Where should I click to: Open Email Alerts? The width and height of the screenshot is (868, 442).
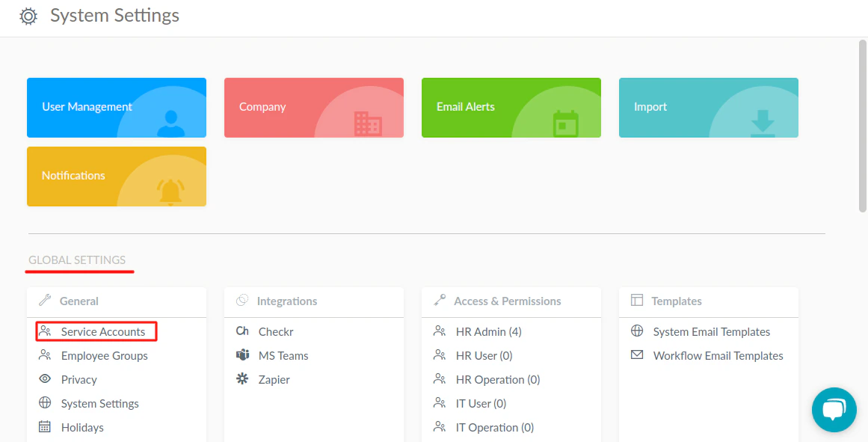tap(511, 107)
